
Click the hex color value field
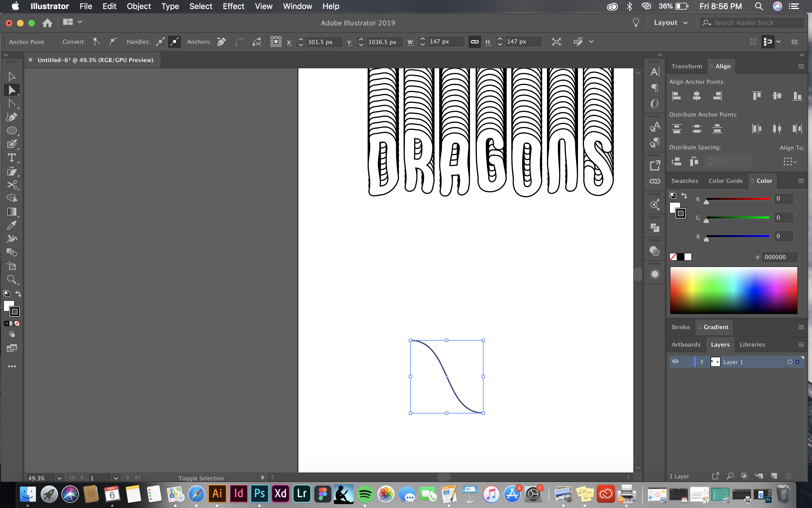coord(779,257)
